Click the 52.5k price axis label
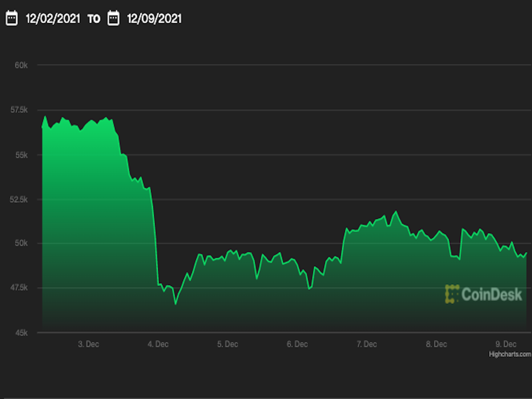 point(19,199)
